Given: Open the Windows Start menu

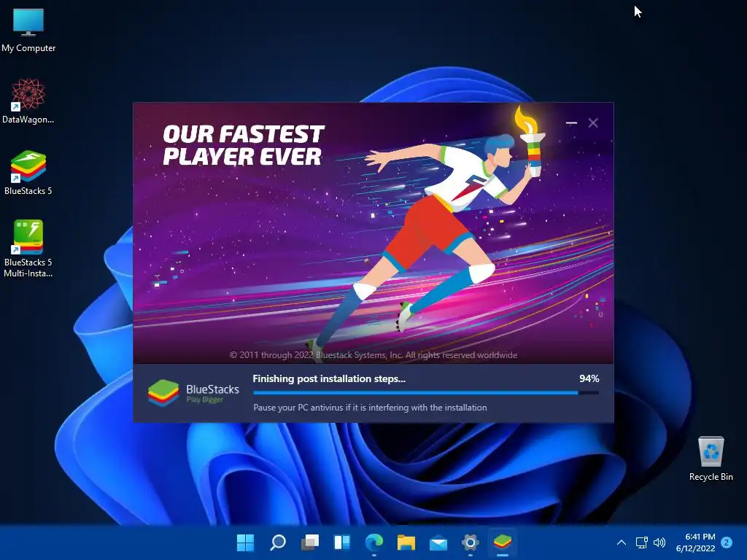Looking at the screenshot, I should [x=246, y=542].
